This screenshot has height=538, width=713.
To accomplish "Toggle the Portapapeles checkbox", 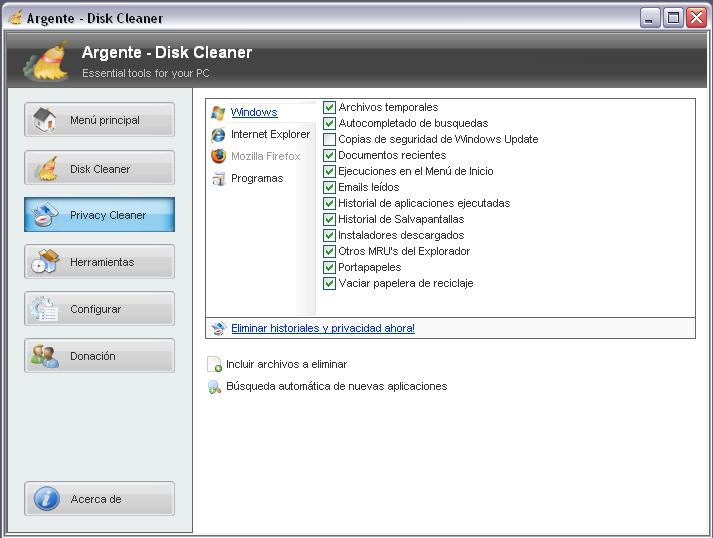I will click(329, 267).
